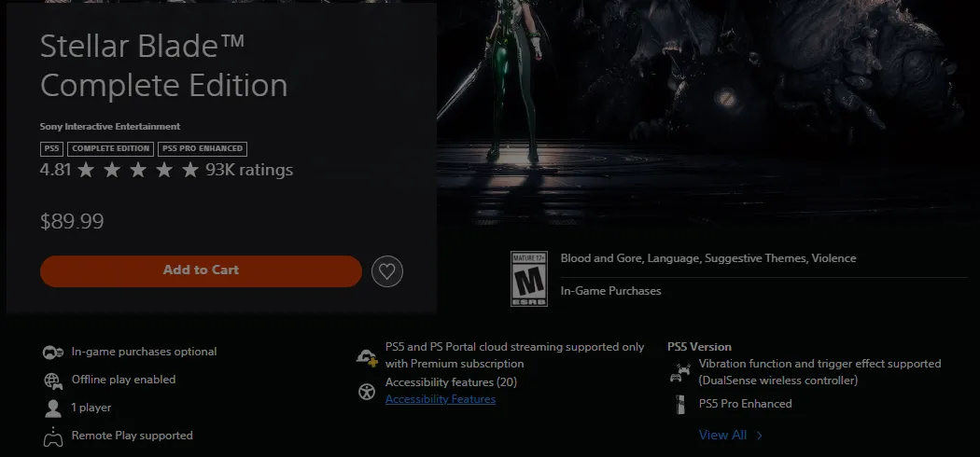The image size is (980, 457).
Task: Select the PS5 platform tag
Action: [51, 148]
